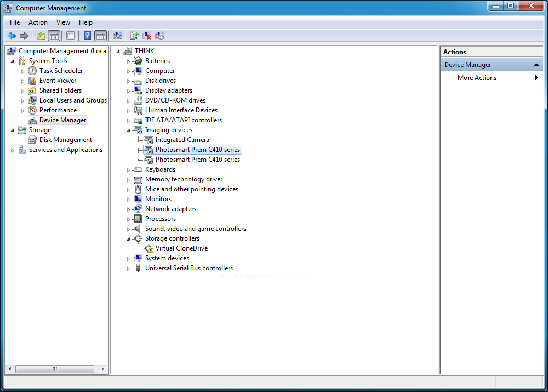Click the Disable device toolbar icon
The image size is (548, 392).
tap(159, 36)
